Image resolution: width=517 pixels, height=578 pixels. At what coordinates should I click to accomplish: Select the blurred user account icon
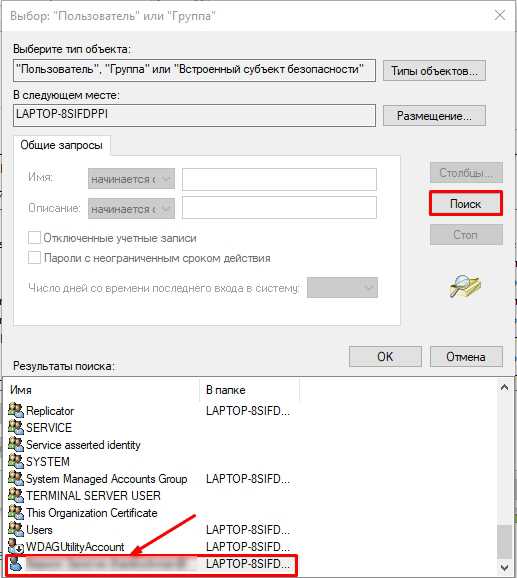16,563
